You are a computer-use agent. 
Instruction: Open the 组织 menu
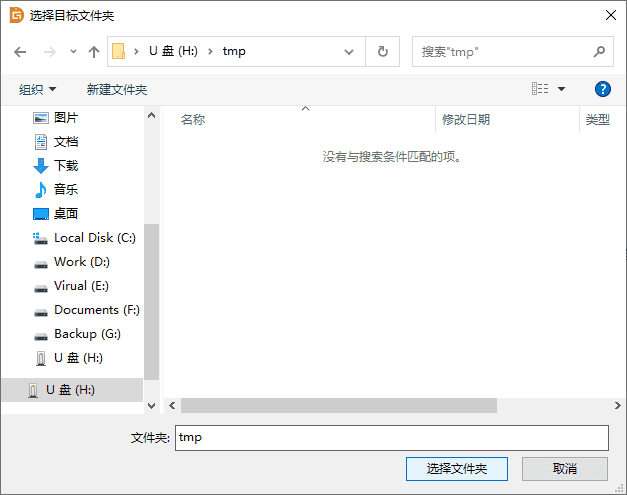37,89
